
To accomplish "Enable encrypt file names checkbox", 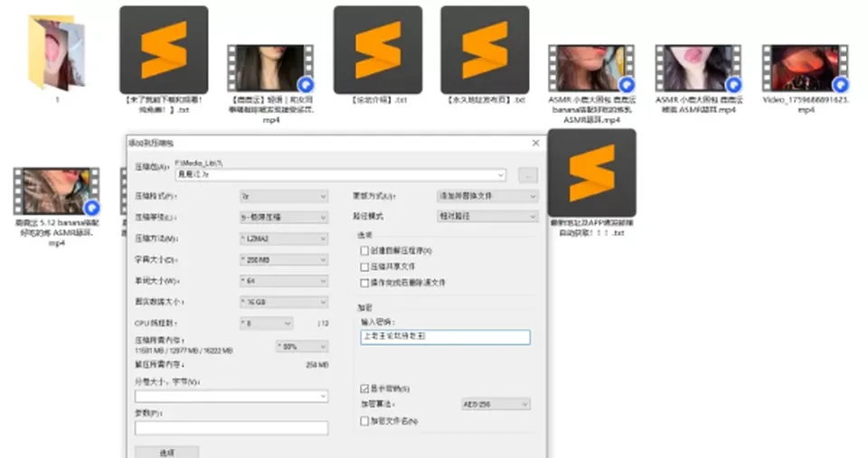I will tap(364, 421).
